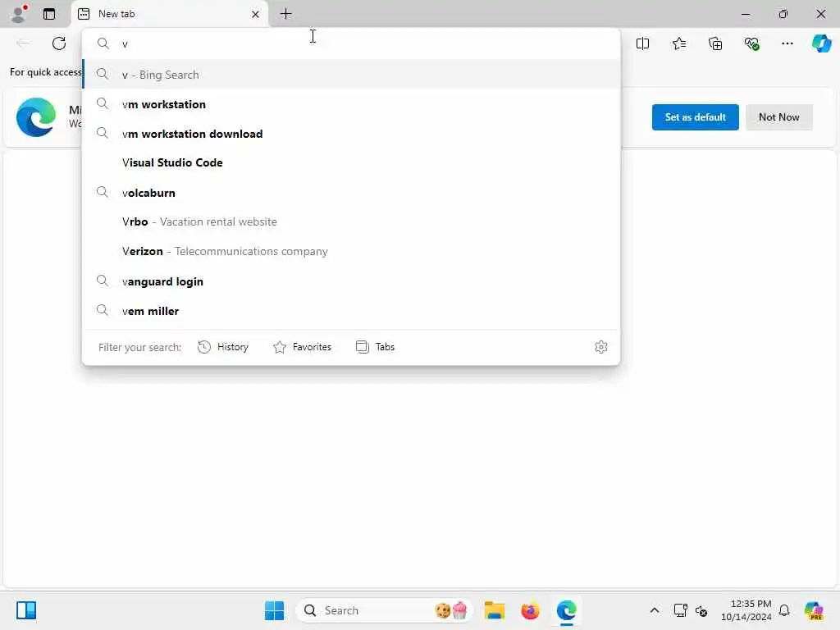
Task: Filter search by History
Action: (223, 347)
